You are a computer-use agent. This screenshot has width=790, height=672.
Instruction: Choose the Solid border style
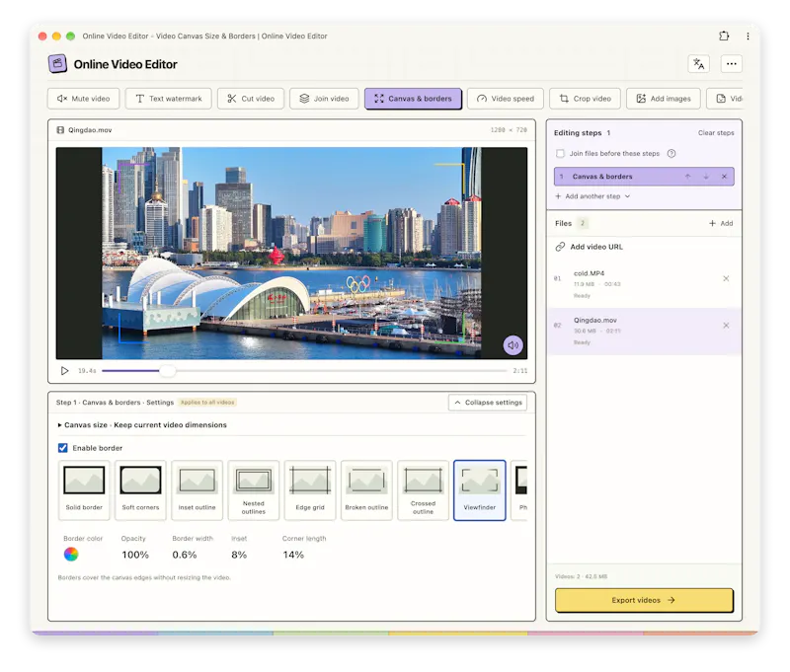pyautogui.click(x=84, y=490)
